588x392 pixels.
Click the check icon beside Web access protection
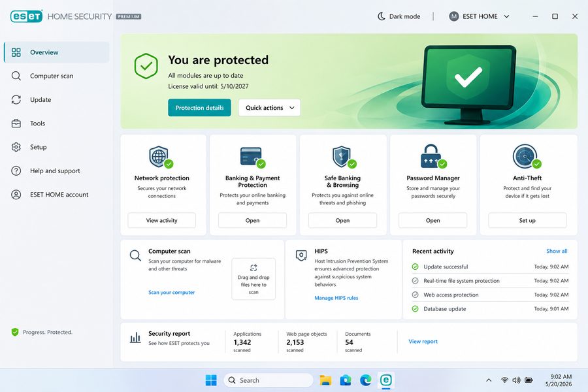coord(415,295)
